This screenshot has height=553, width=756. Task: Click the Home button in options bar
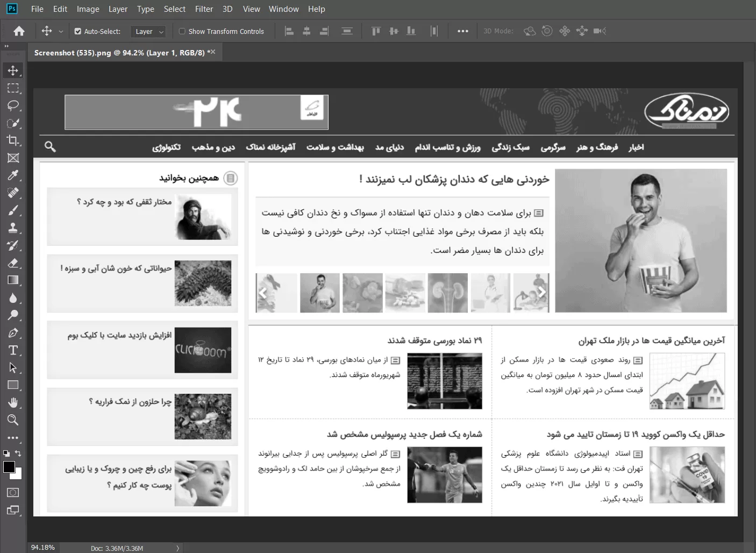point(19,31)
